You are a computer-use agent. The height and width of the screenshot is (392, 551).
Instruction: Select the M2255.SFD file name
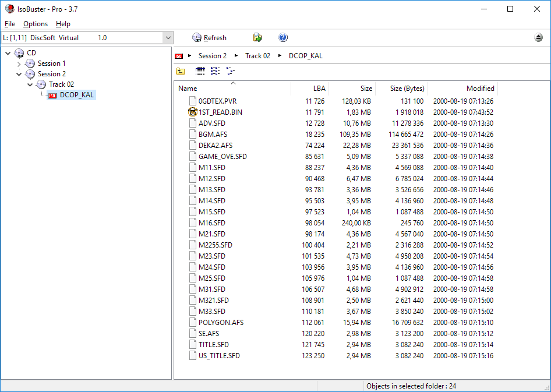tap(216, 245)
